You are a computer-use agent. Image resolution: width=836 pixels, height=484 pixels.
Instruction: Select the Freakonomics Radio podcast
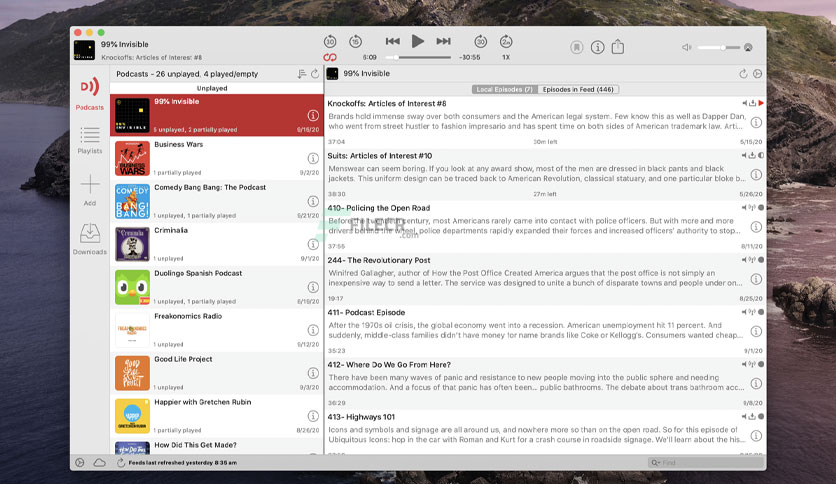point(217,330)
